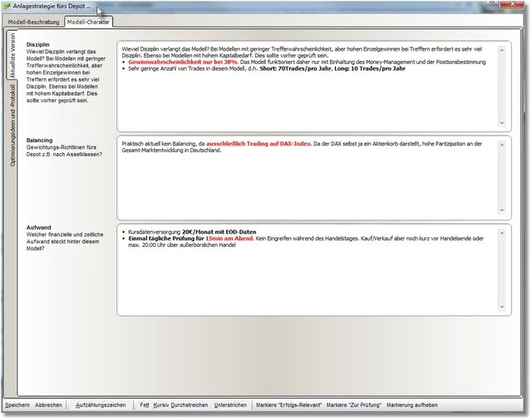Image resolution: width=532 pixels, height=420 pixels.
Task: Mark selection as "Erfolgs-Relevant"
Action: pyautogui.click(x=288, y=405)
